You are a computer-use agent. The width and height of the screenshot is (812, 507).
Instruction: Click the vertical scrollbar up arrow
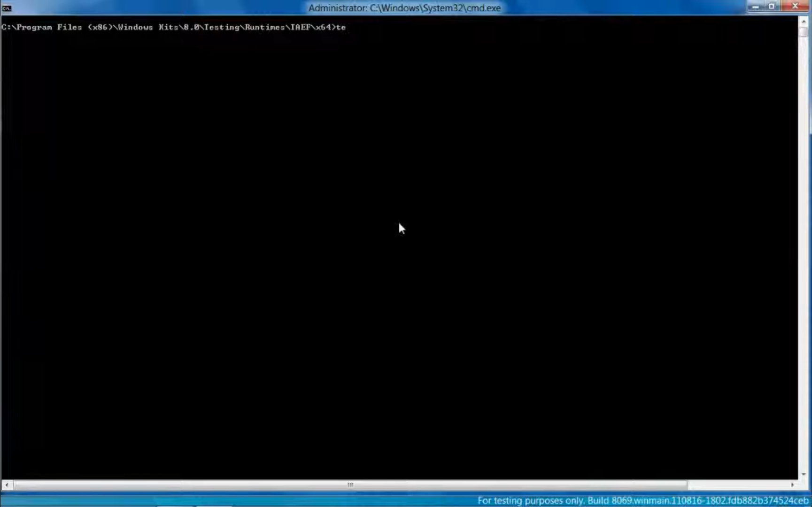pyautogui.click(x=804, y=22)
